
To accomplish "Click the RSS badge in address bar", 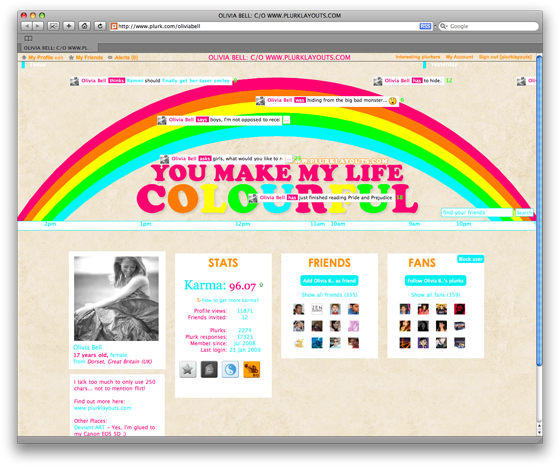I will [x=425, y=26].
